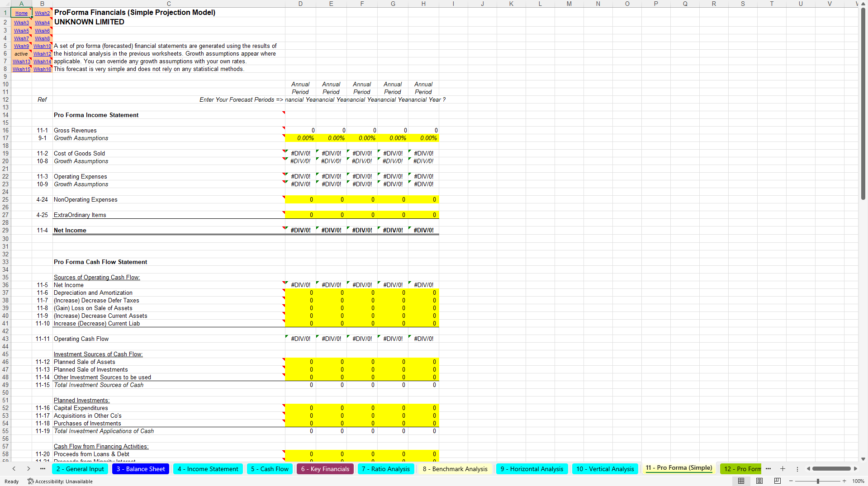Image resolution: width=868 pixels, height=486 pixels.
Task: Open the 2 - General Input sheet tab
Action: [x=80, y=469]
